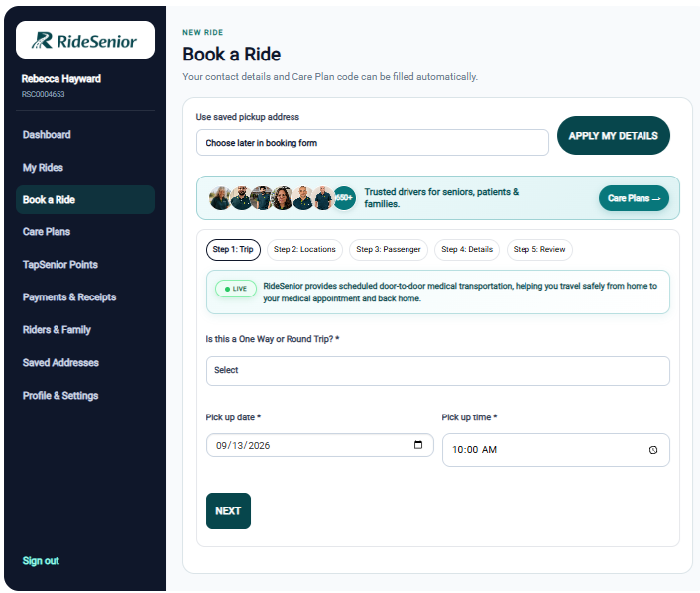Click the RideSenior logo
The width and height of the screenshot is (700, 593).
pyautogui.click(x=85, y=41)
